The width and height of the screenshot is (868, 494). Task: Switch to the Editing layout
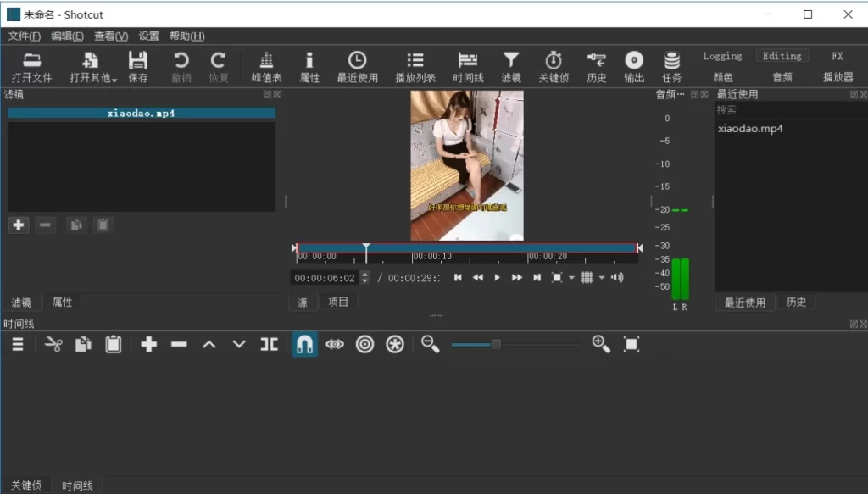pyautogui.click(x=782, y=55)
